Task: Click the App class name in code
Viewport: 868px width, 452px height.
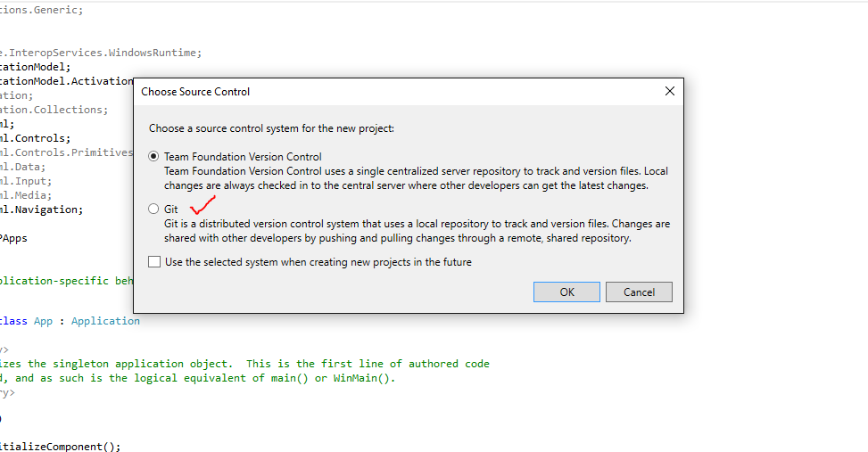Action: point(43,321)
